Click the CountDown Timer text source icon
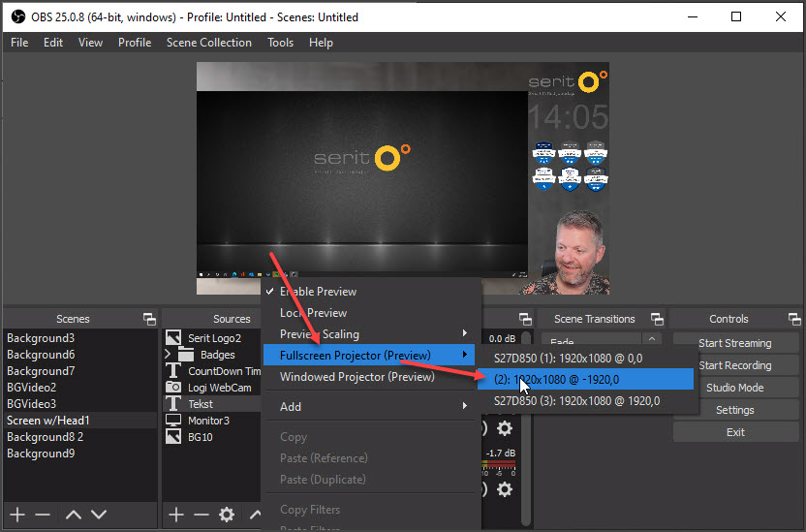The width and height of the screenshot is (806, 532). [173, 370]
